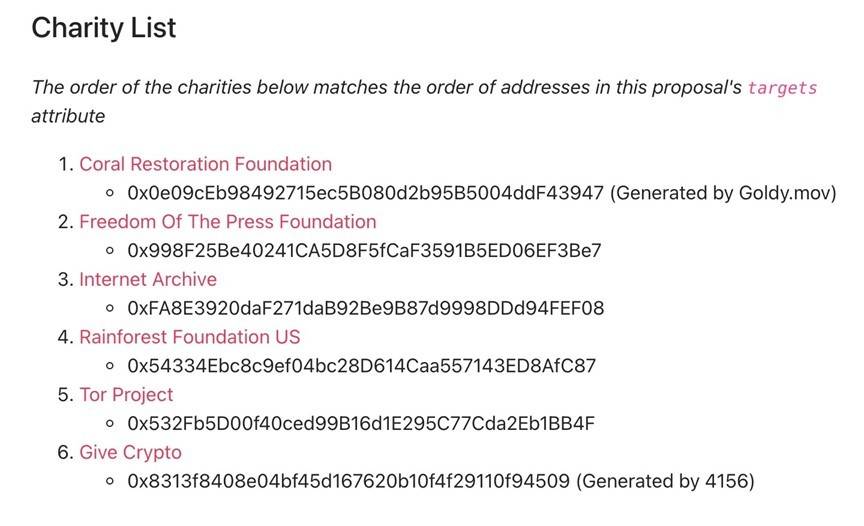Viewport: 864px width, 526px height.
Task: Open the Give Crypto link
Action: click(x=131, y=452)
